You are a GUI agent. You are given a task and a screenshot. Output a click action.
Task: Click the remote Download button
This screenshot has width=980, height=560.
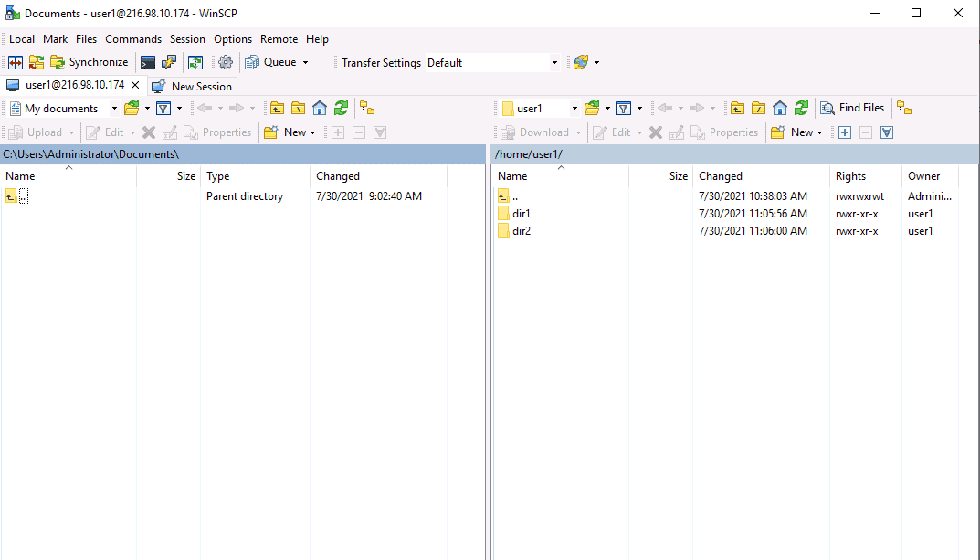(x=535, y=132)
